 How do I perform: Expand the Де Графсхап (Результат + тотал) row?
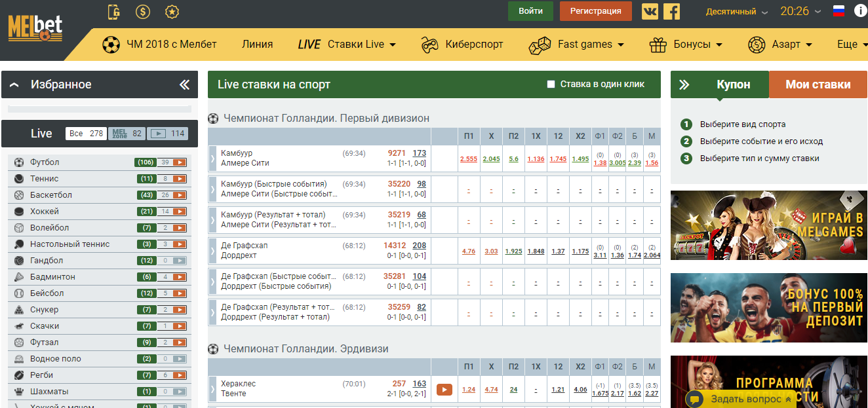pos(212,312)
